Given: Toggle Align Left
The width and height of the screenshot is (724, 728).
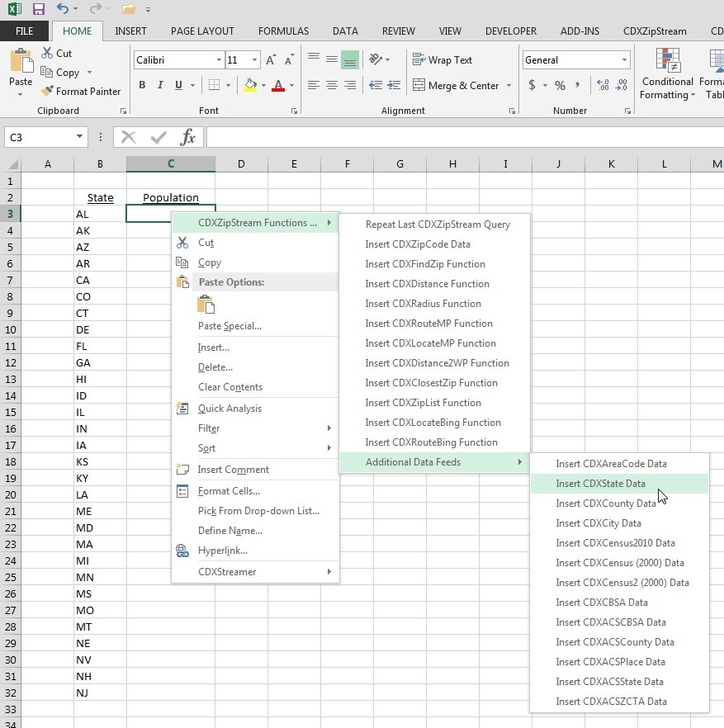Looking at the screenshot, I should [314, 85].
